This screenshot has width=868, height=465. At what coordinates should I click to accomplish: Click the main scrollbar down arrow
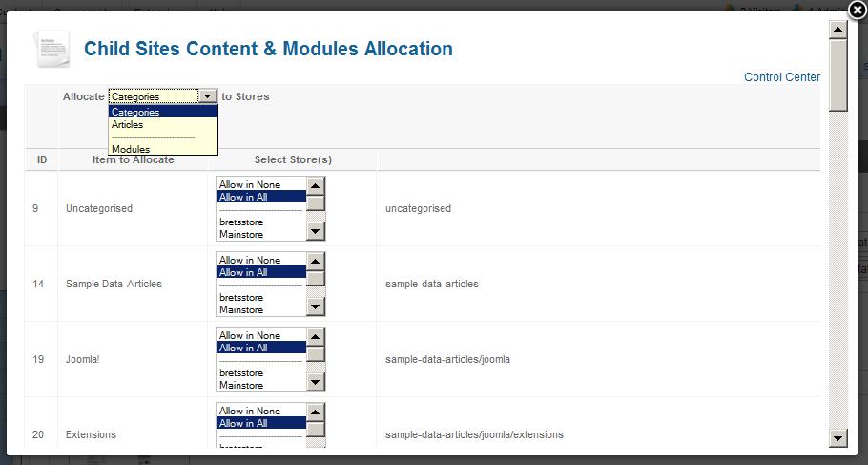pyautogui.click(x=838, y=437)
